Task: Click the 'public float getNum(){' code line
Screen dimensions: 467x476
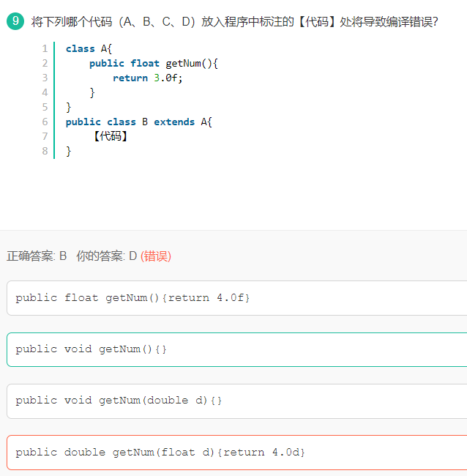Action: tap(154, 64)
